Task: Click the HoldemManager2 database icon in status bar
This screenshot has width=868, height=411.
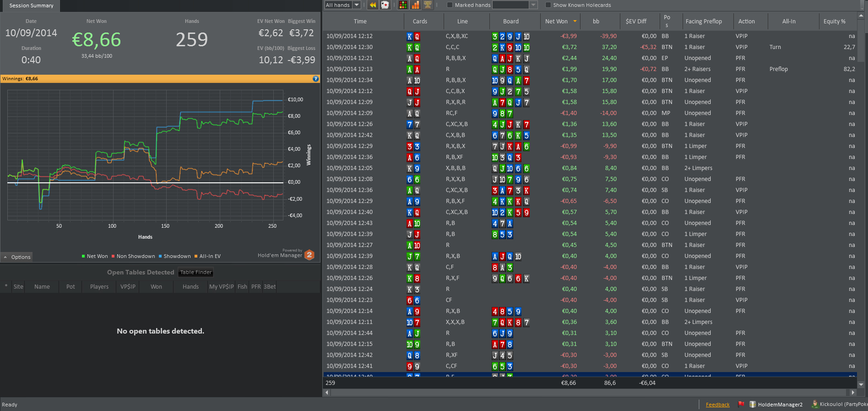Action: [753, 404]
